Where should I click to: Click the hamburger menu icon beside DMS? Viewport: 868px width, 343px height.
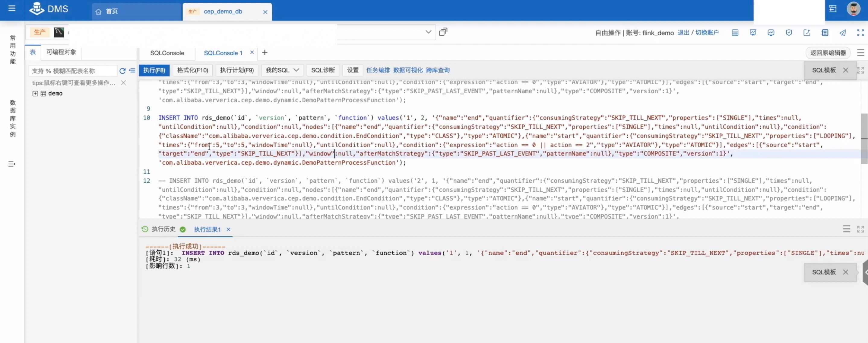12,8
